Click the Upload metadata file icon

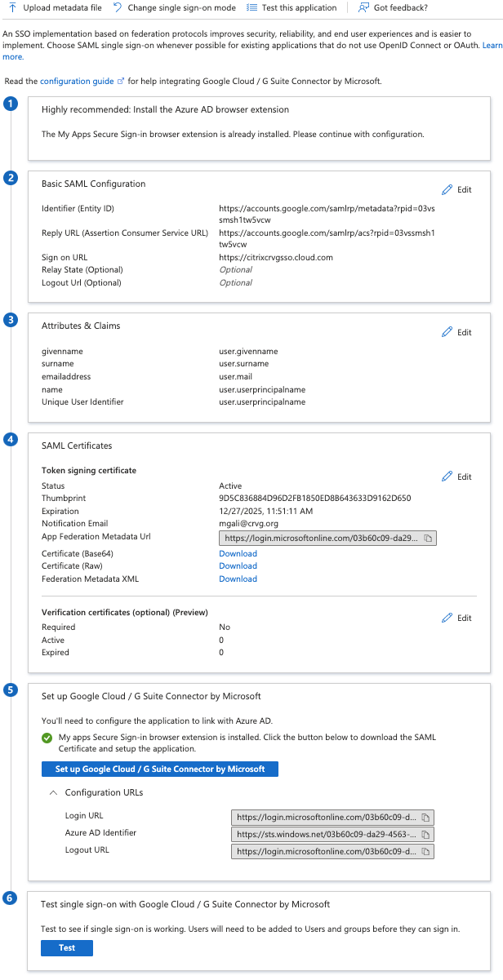13,7
